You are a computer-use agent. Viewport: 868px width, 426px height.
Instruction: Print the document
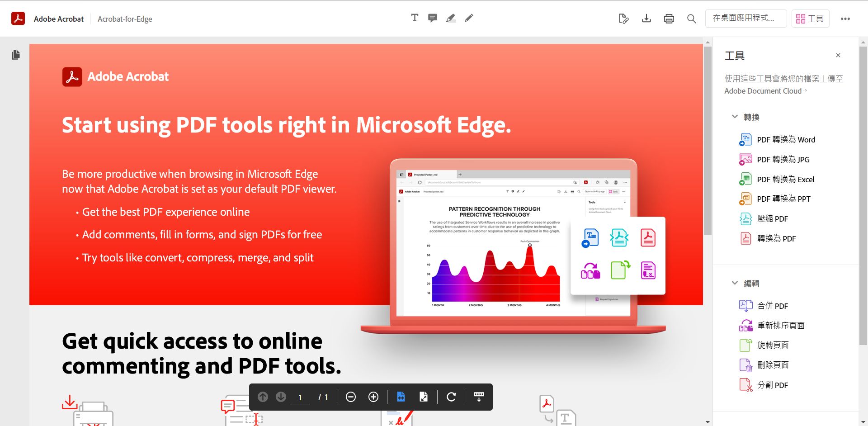[x=669, y=19]
